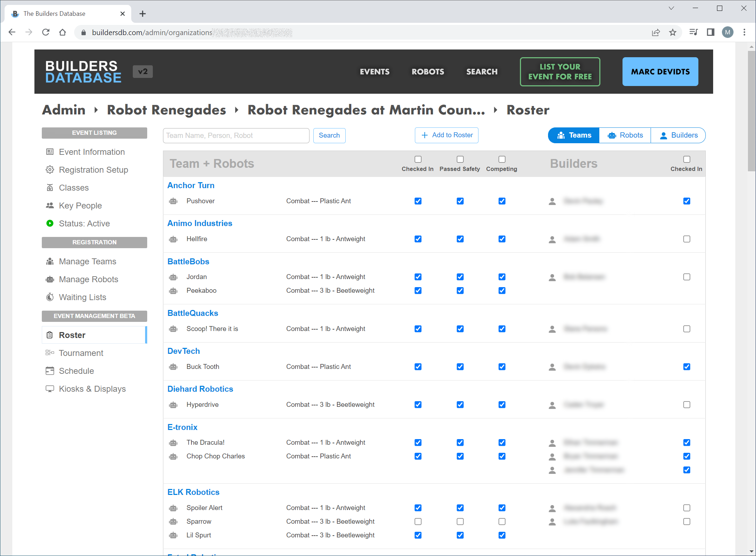Viewport: 756px width, 556px height.
Task: Click the Search button
Action: point(329,135)
